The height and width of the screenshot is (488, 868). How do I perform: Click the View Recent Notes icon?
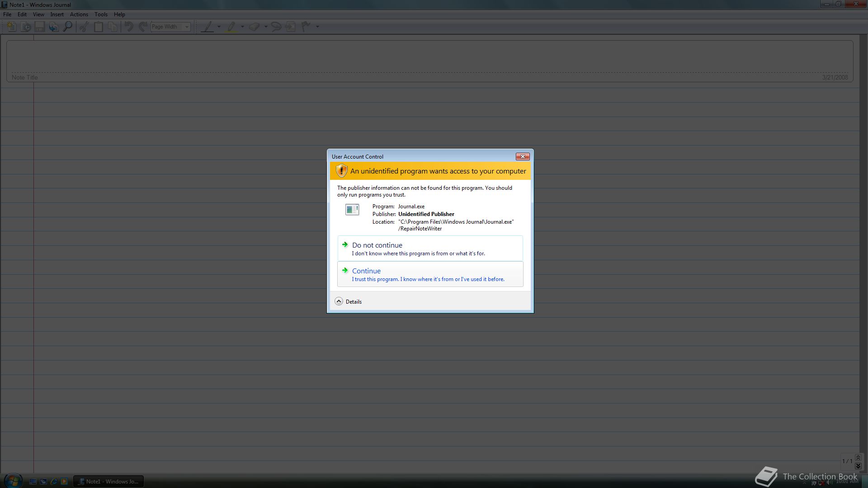[x=26, y=27]
